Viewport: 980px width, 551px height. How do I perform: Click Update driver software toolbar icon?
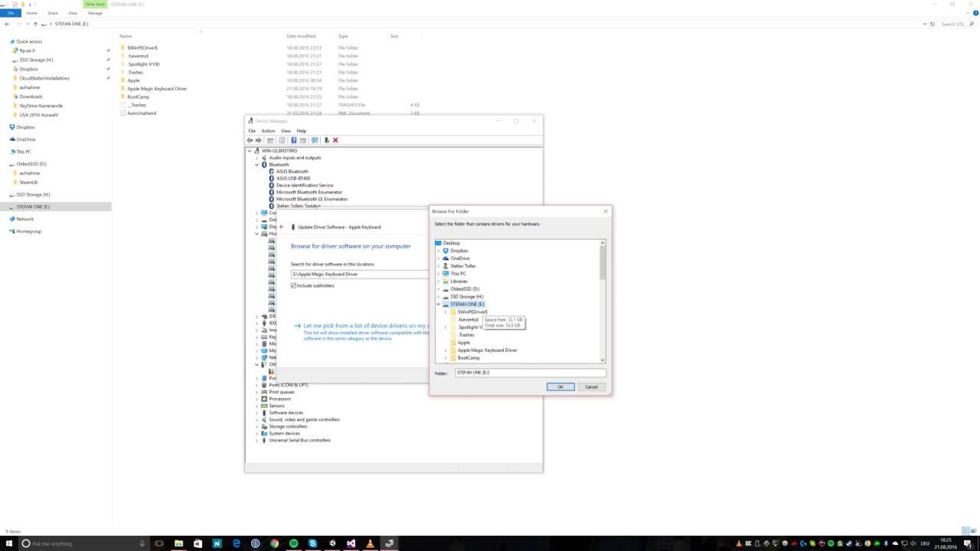pos(327,140)
